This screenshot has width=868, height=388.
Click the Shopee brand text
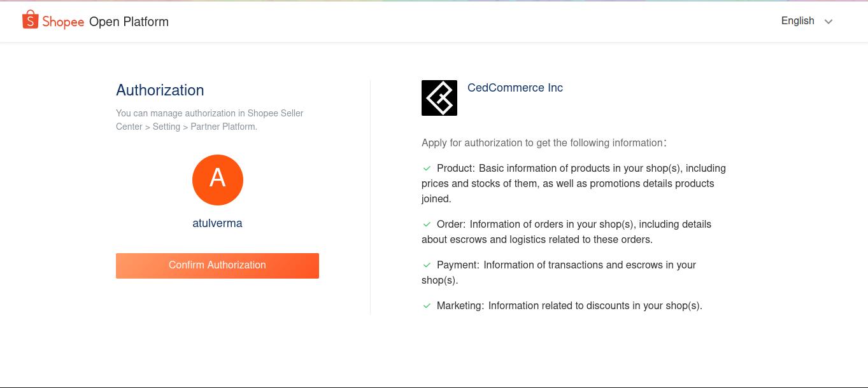click(x=63, y=22)
